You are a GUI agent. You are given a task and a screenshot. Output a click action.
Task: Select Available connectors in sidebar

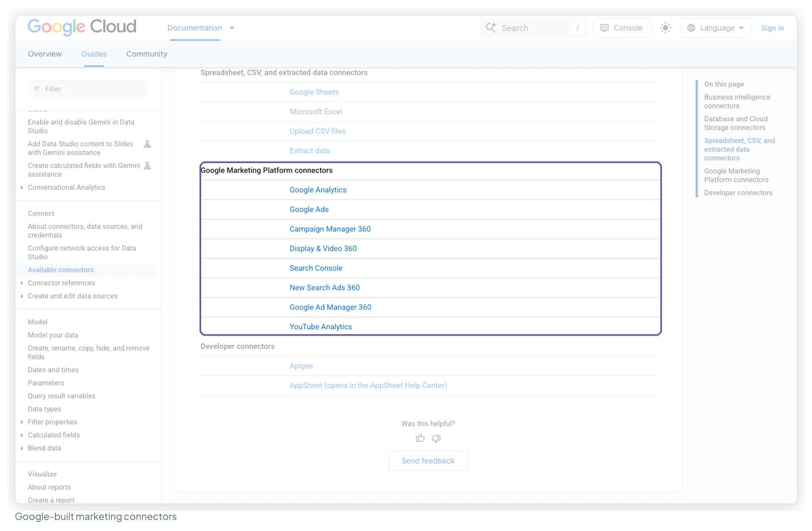[61, 270]
